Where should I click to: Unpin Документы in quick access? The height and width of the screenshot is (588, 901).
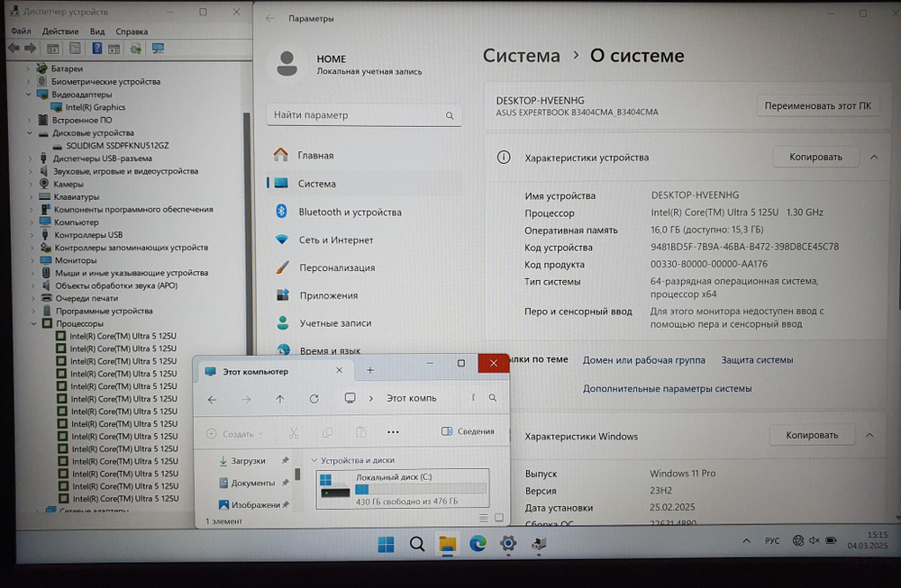(x=285, y=483)
